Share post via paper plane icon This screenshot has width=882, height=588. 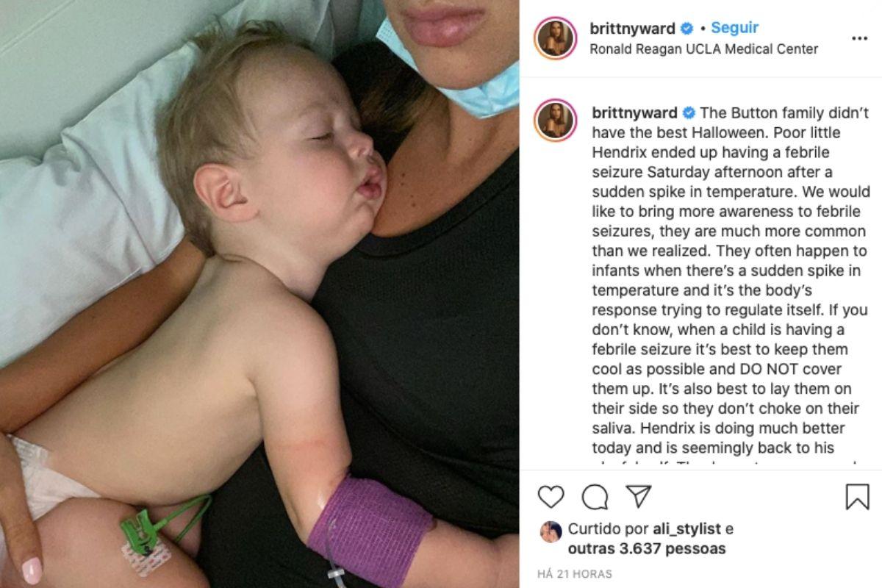(x=639, y=496)
